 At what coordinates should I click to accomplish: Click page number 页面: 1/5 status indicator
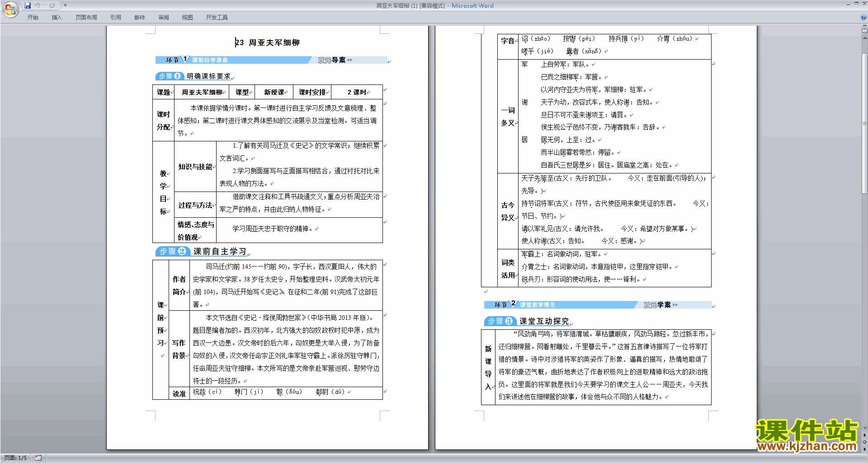[15, 458]
